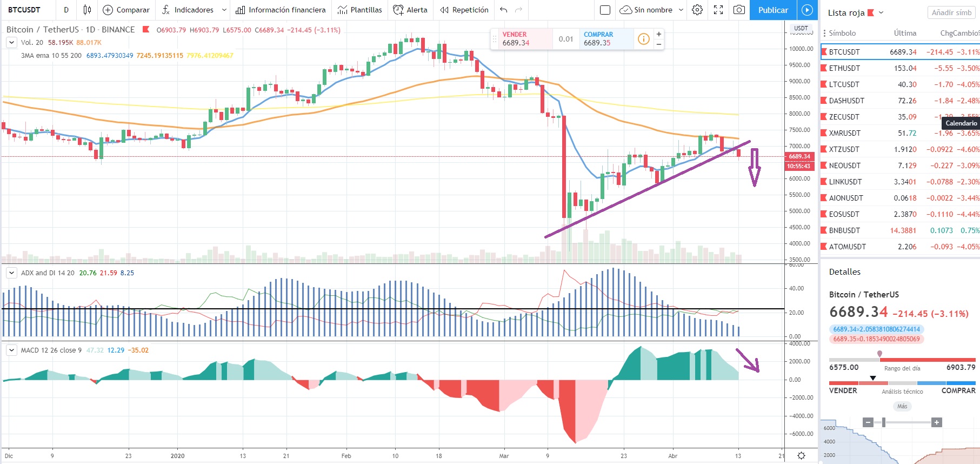Click the watchlist column options dots
The height and width of the screenshot is (464, 980).
coord(824,33)
